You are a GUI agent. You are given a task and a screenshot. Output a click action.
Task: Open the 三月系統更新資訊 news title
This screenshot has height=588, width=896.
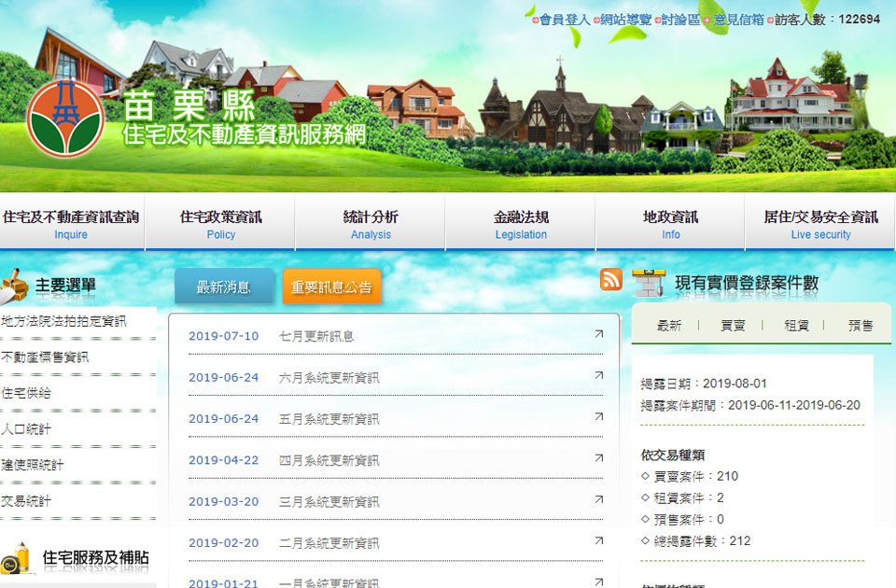pyautogui.click(x=329, y=502)
